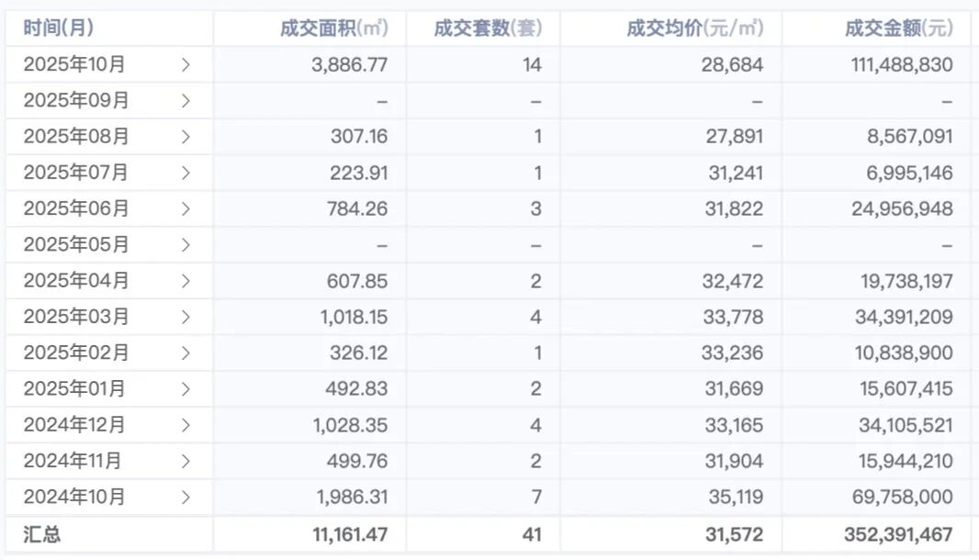Expand the 2025年01月 row chevron
Screen dimensions: 979x560
[x=186, y=389]
